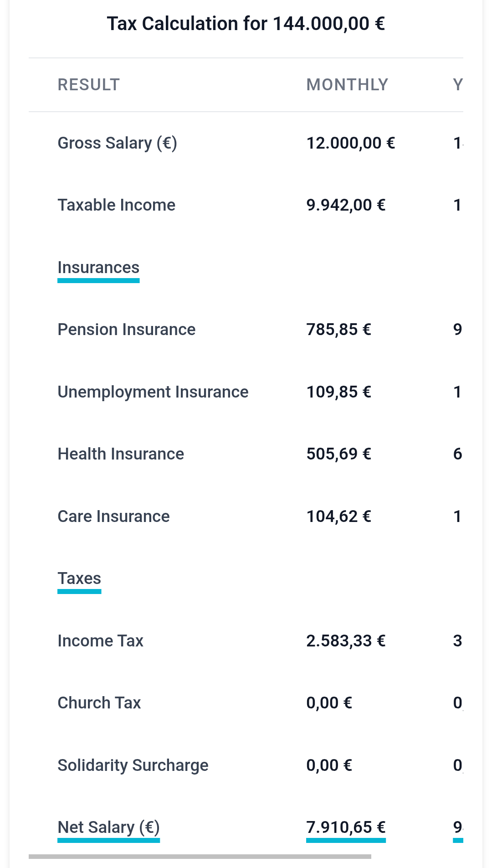Select the Unemployment Insurance row label
The height and width of the screenshot is (868, 492).
coord(153,392)
